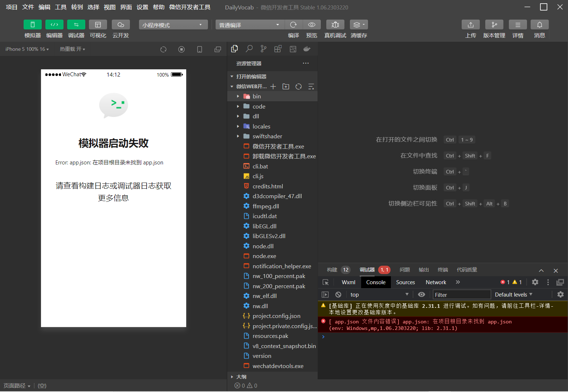Open the 普通编译 compile mode dropdown

tap(250, 25)
